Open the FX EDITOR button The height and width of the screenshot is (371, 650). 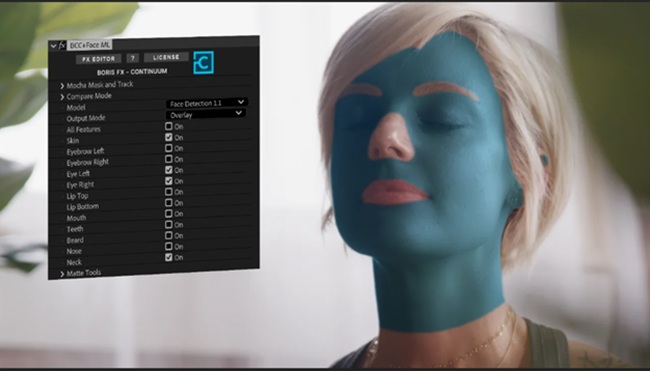[98, 59]
